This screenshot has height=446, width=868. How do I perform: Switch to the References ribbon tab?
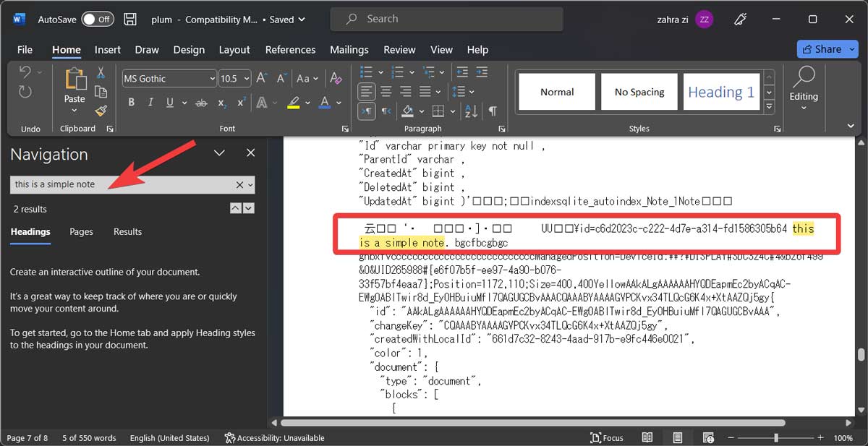290,49
